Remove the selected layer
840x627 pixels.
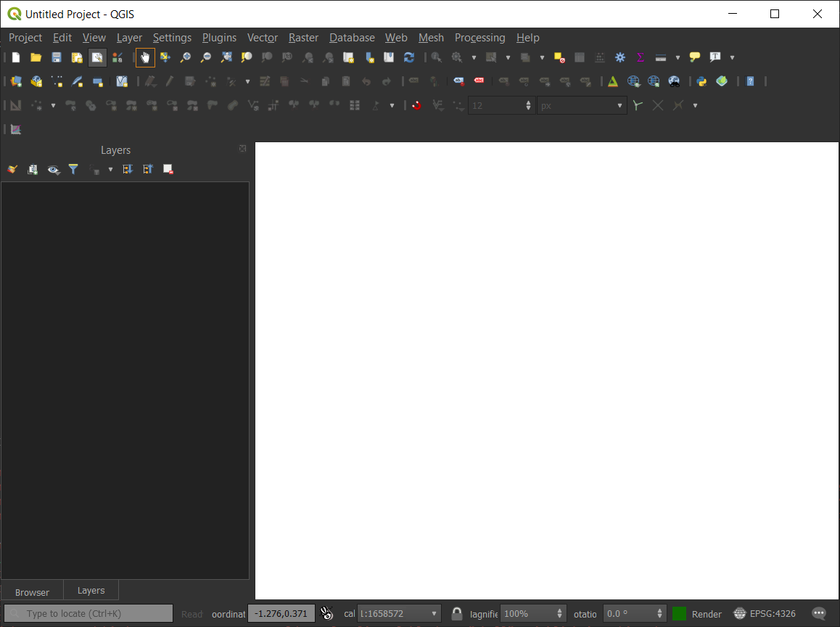(168, 169)
